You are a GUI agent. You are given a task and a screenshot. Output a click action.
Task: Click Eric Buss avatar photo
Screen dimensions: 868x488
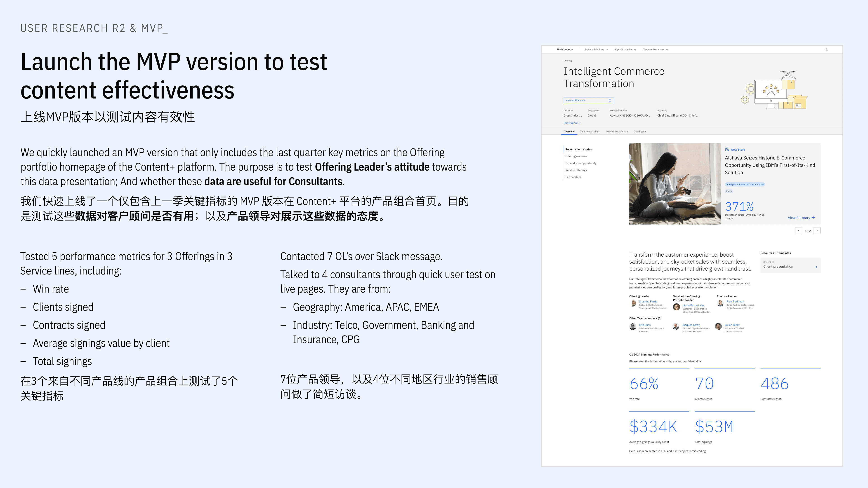tap(633, 326)
